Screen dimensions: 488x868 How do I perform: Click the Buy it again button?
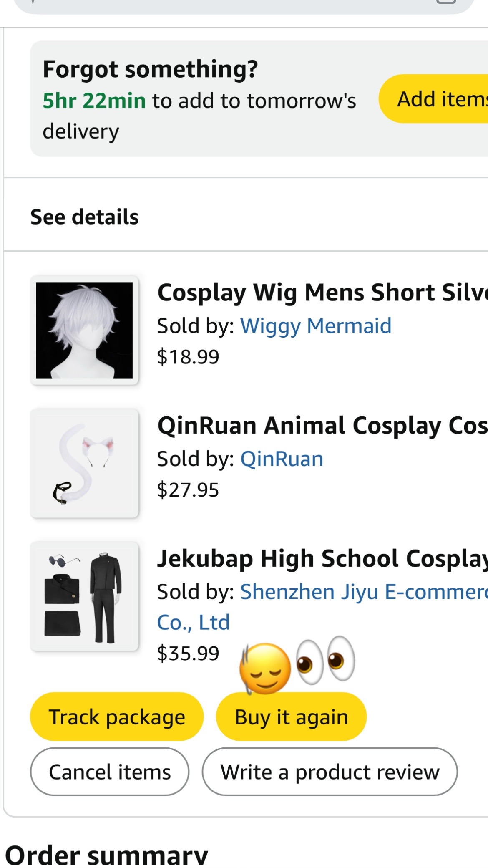coord(291,717)
